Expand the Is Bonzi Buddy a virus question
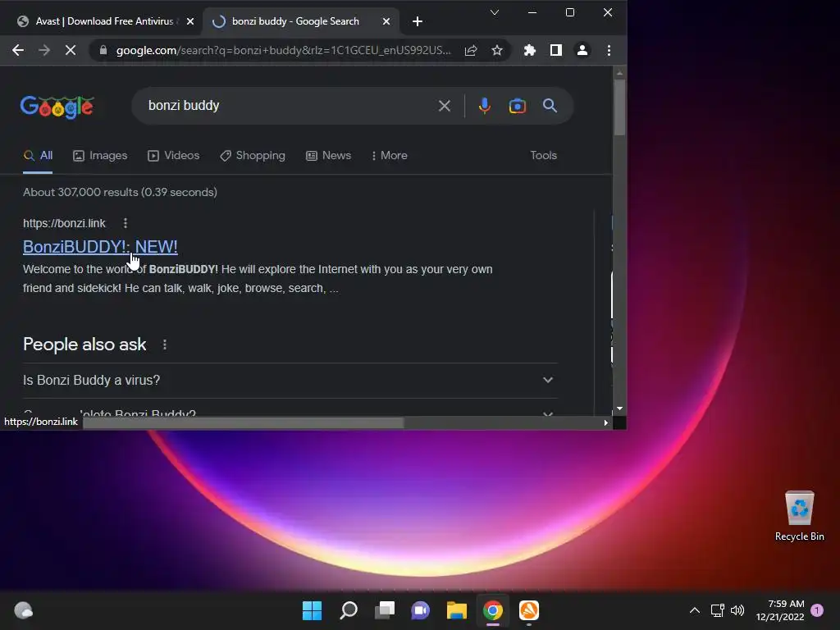Image resolution: width=840 pixels, height=630 pixels. point(290,381)
